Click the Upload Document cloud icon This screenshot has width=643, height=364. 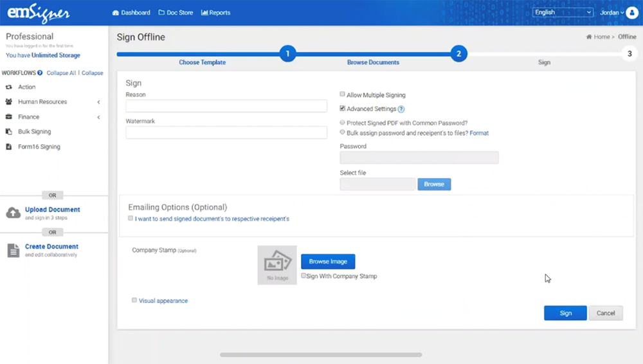point(13,213)
